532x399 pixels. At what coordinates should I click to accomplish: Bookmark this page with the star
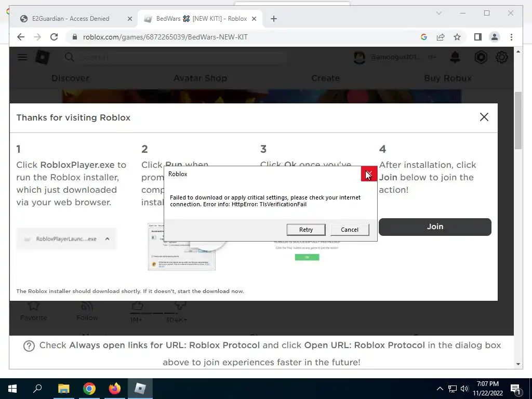pos(457,37)
